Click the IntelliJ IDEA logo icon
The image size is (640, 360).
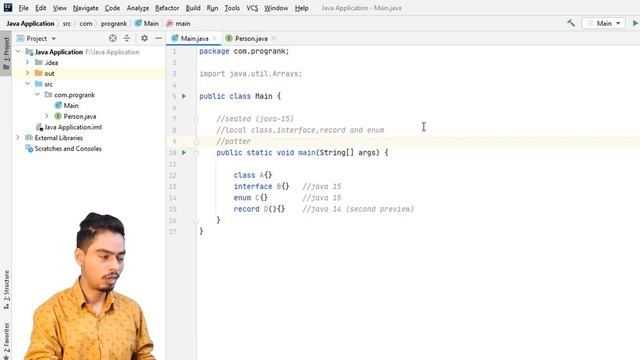point(8,7)
